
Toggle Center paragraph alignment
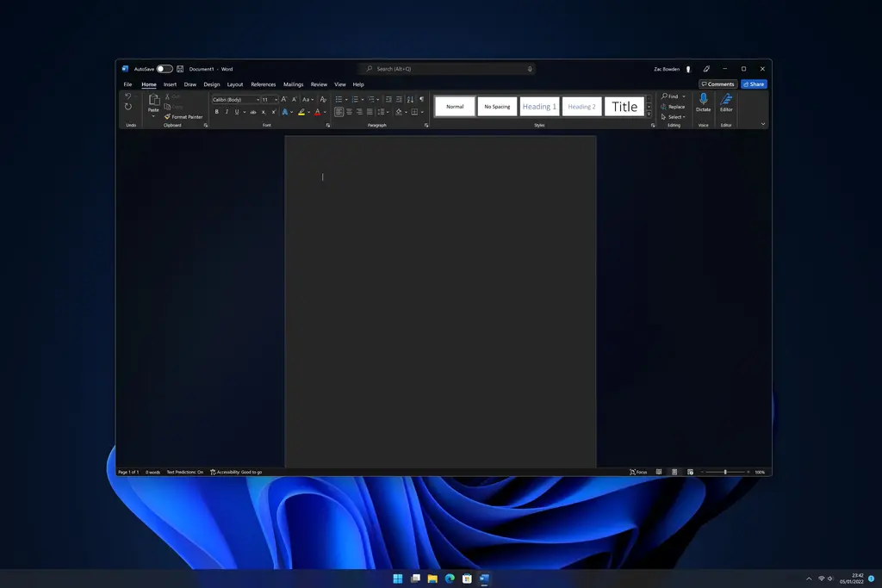[x=350, y=112]
